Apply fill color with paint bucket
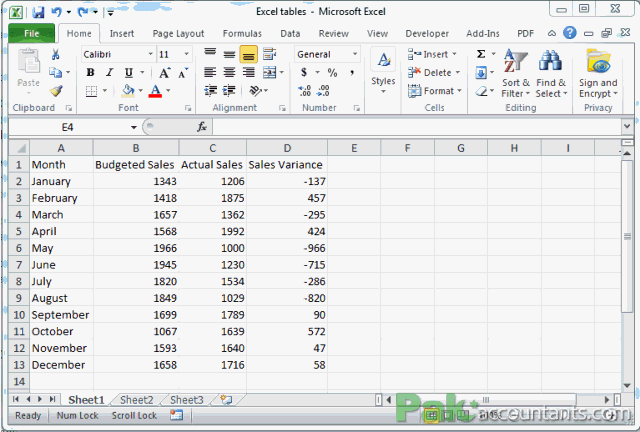This screenshot has height=432, width=640. coord(128,91)
